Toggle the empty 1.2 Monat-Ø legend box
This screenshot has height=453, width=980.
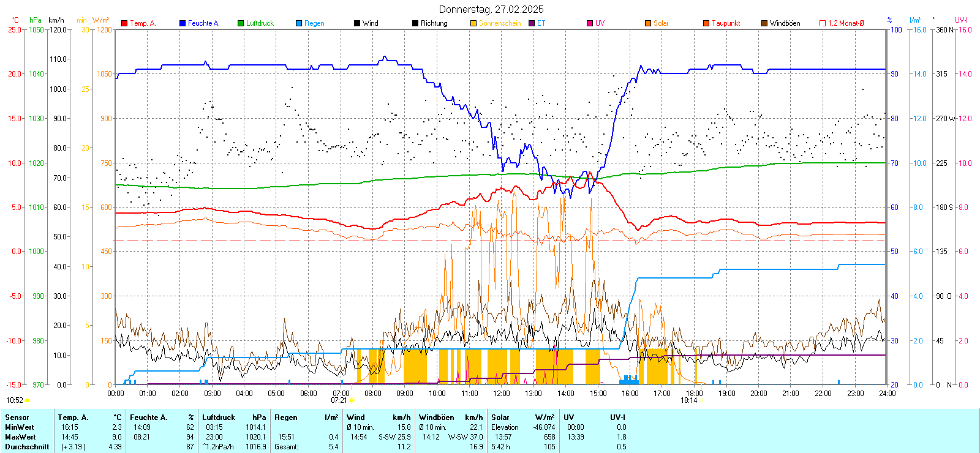[823, 23]
